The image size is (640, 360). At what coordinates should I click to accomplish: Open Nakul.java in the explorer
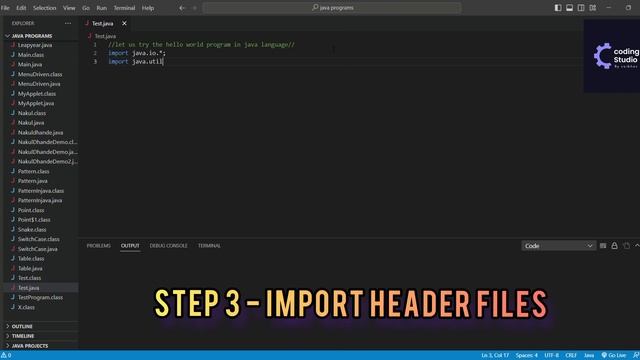(31, 122)
